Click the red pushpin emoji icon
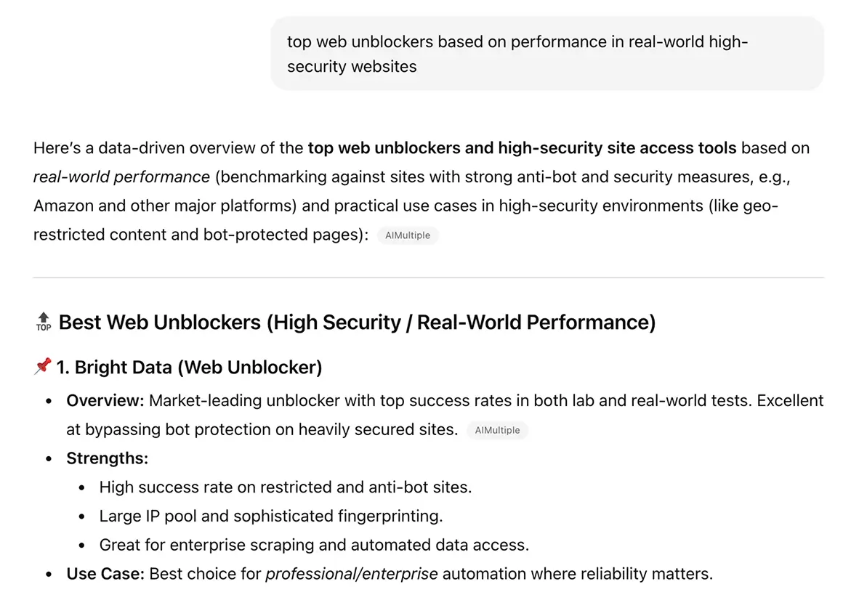This screenshot has height=616, width=859. click(42, 367)
